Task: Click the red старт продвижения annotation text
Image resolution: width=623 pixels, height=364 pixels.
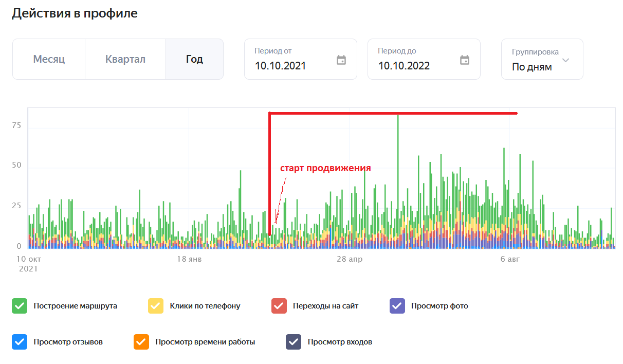Action: click(325, 168)
